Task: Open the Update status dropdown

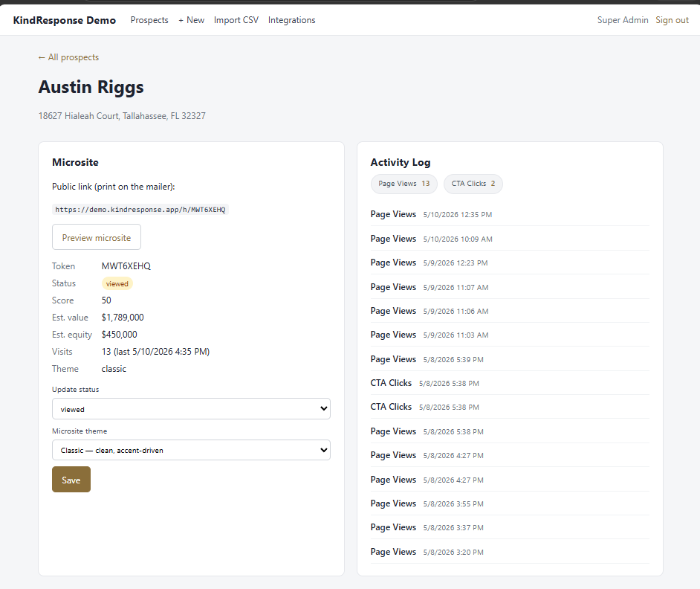Action: tap(191, 409)
